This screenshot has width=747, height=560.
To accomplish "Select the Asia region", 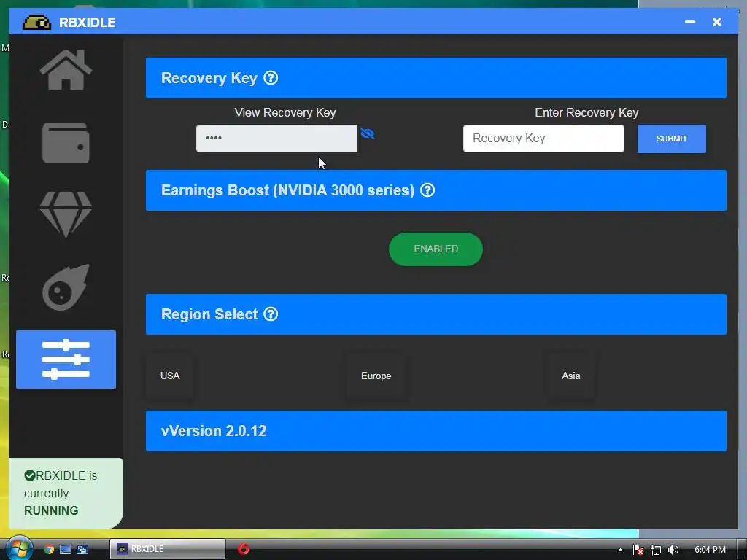I will [x=570, y=376].
